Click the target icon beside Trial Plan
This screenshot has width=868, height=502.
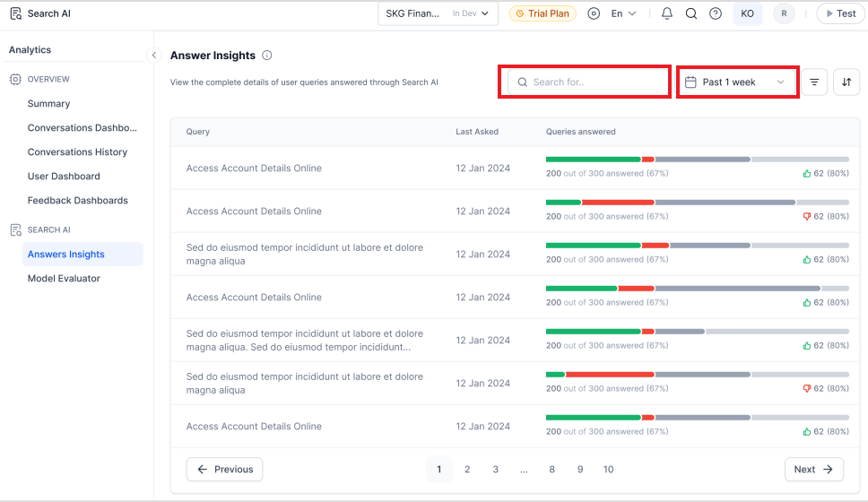pos(594,13)
